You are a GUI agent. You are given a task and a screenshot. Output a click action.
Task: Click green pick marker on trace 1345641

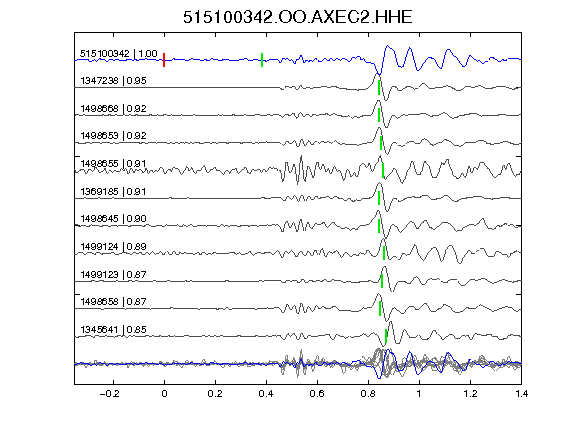click(386, 336)
